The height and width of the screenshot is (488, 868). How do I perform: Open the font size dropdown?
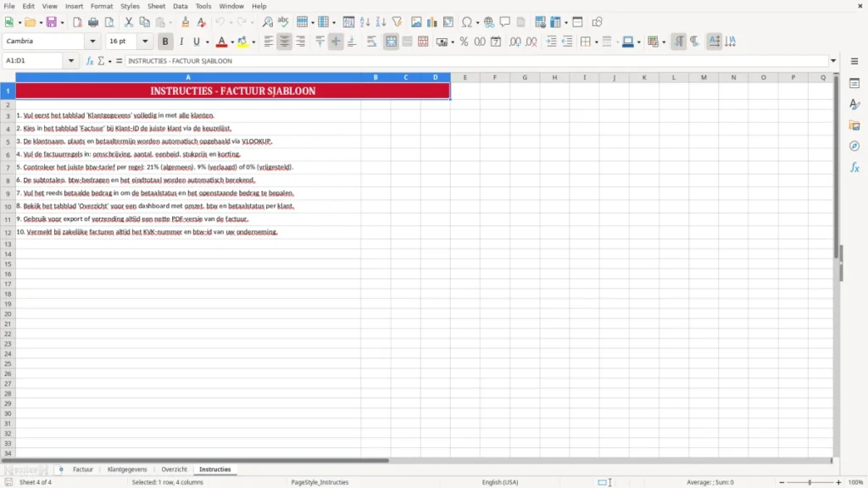pos(145,41)
